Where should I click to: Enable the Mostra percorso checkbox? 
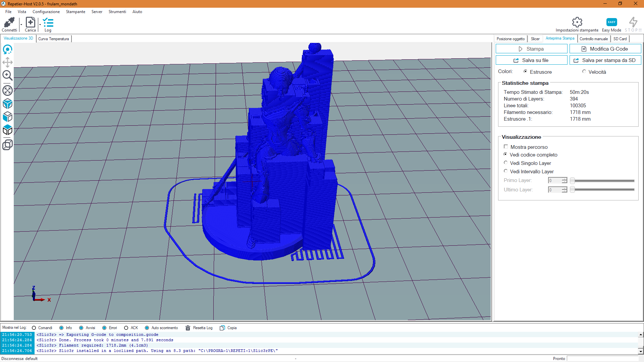pos(506,147)
